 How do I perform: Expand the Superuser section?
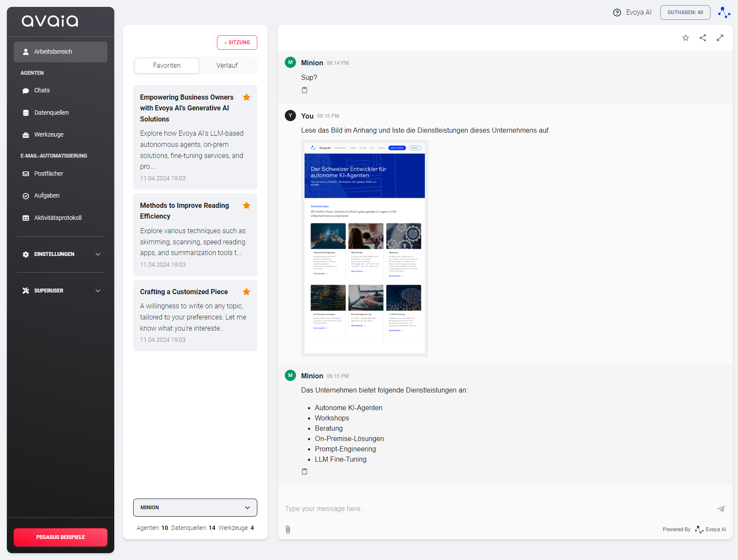[x=61, y=291]
